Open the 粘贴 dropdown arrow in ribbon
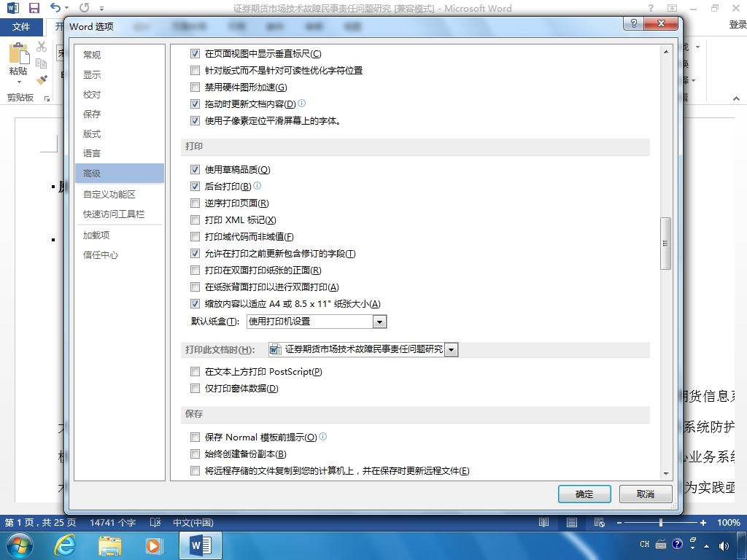Viewport: 747px width, 560px height. (x=18, y=82)
